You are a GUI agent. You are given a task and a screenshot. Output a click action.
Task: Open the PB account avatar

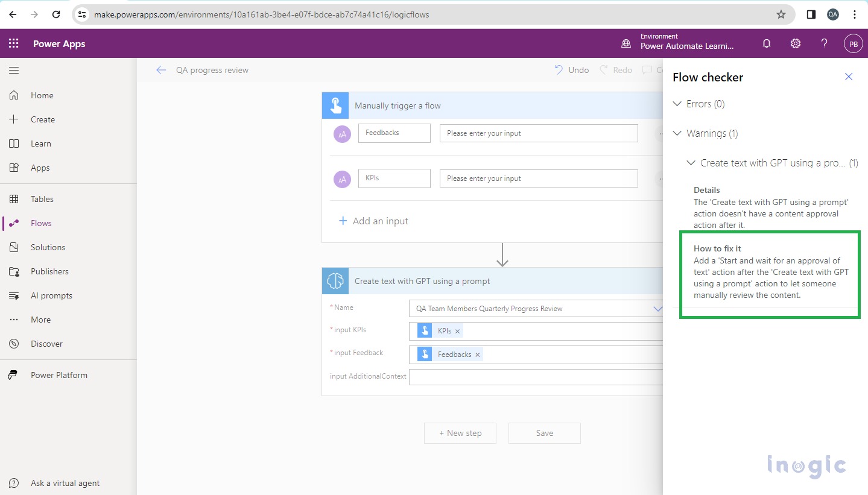coord(853,43)
